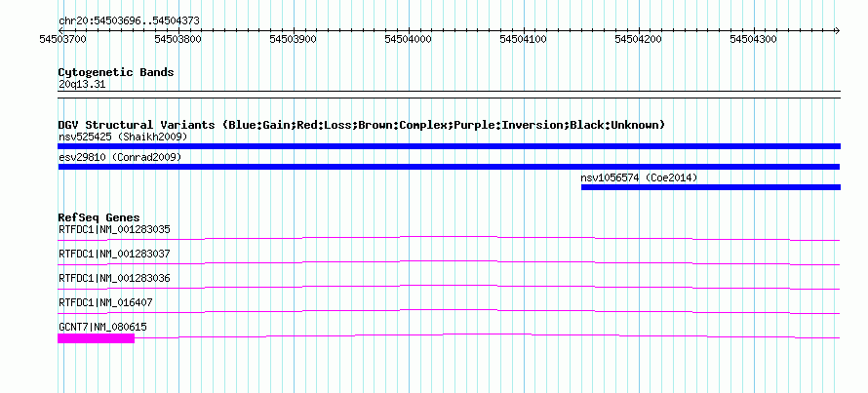Select the 20q13.31 band label
The width and height of the screenshot is (868, 393).
(x=82, y=85)
